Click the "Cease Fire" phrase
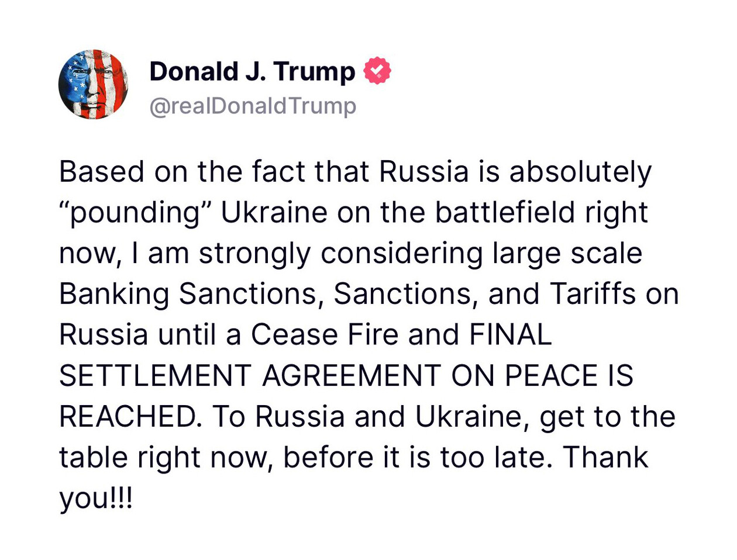 coord(325,335)
